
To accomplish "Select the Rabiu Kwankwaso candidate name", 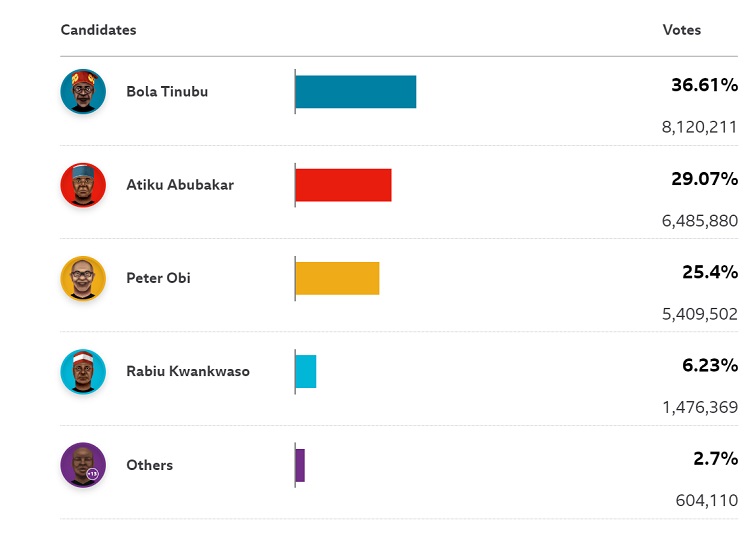I will tap(188, 372).
